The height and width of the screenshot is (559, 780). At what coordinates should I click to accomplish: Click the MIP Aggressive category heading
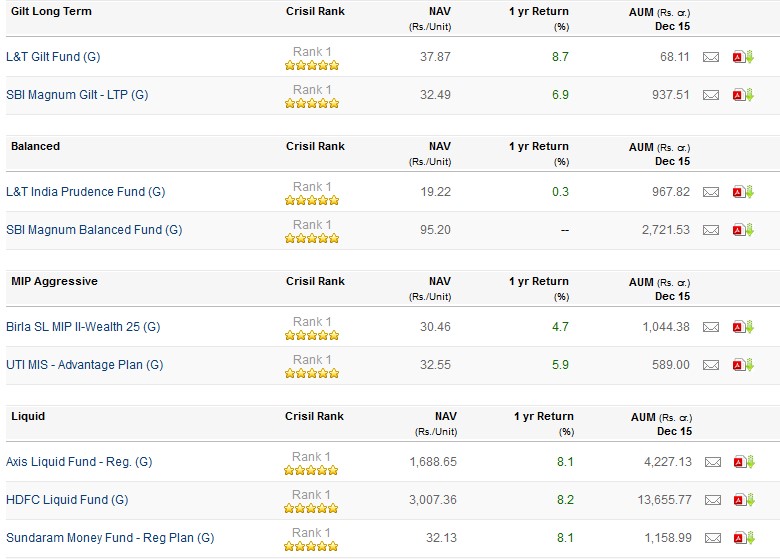pos(54,281)
